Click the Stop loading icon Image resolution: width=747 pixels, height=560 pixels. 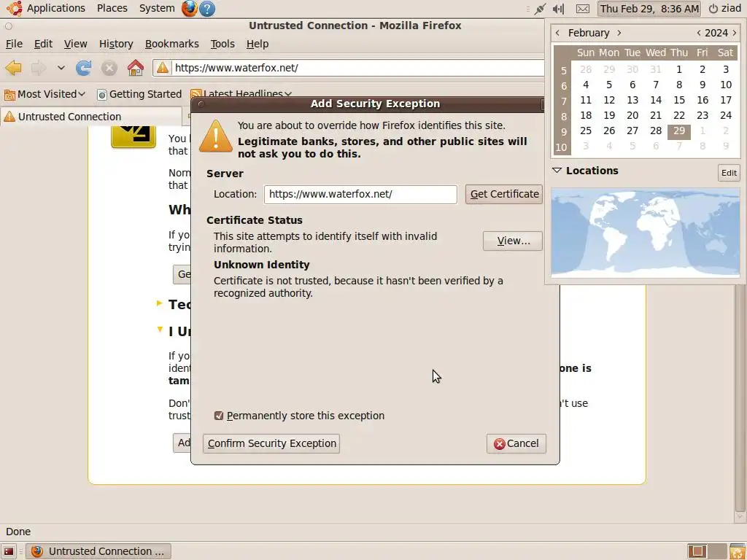109,68
